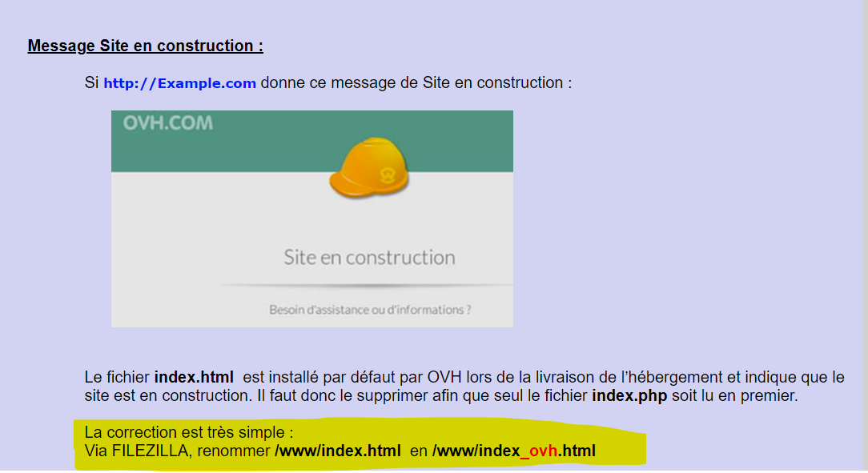Click 'donne ce message de Site en construction' text
Image resolution: width=868 pixels, height=473 pixels.
[x=416, y=83]
